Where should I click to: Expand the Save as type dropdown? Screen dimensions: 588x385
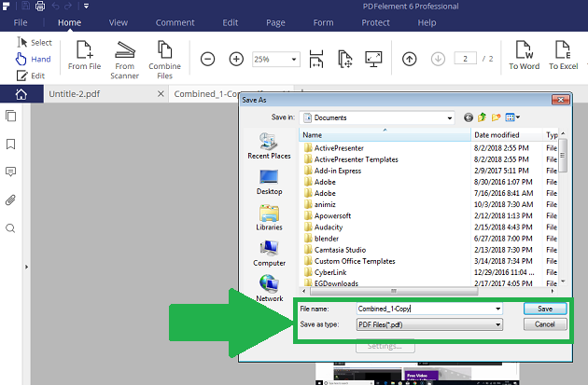pyautogui.click(x=497, y=324)
